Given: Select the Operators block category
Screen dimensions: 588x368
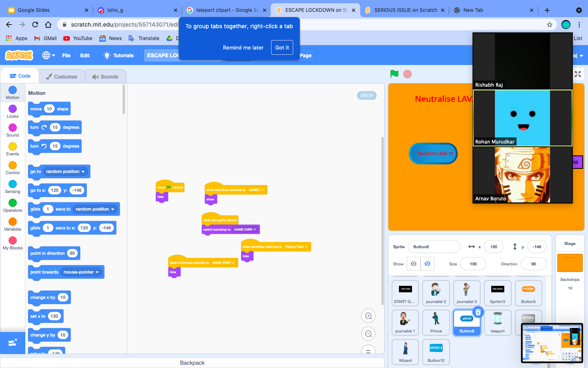Looking at the screenshot, I should click(13, 205).
